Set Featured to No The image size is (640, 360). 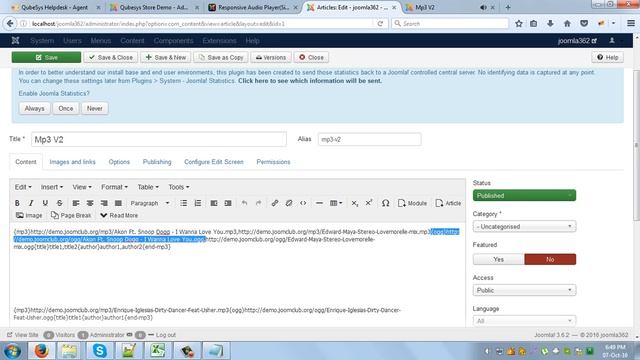point(550,259)
